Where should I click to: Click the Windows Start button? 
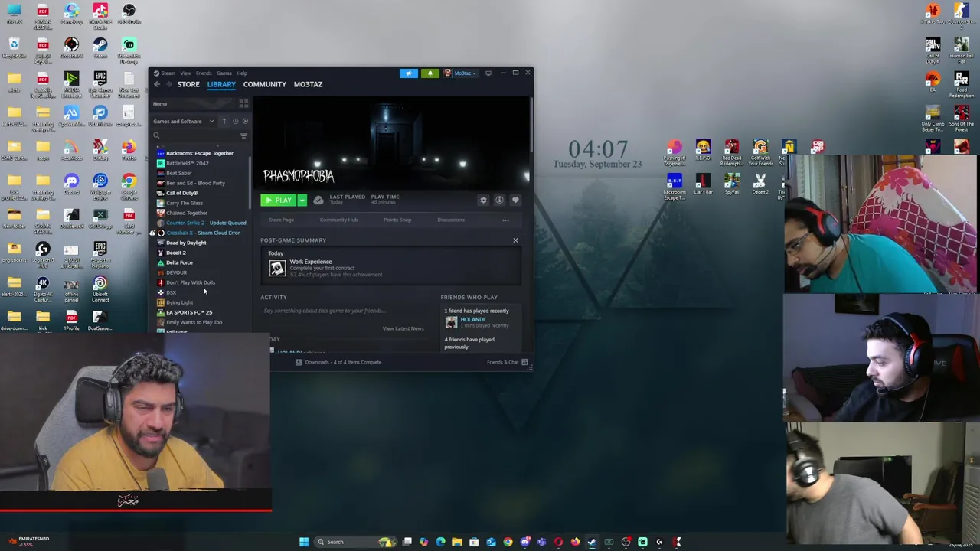coord(304,542)
